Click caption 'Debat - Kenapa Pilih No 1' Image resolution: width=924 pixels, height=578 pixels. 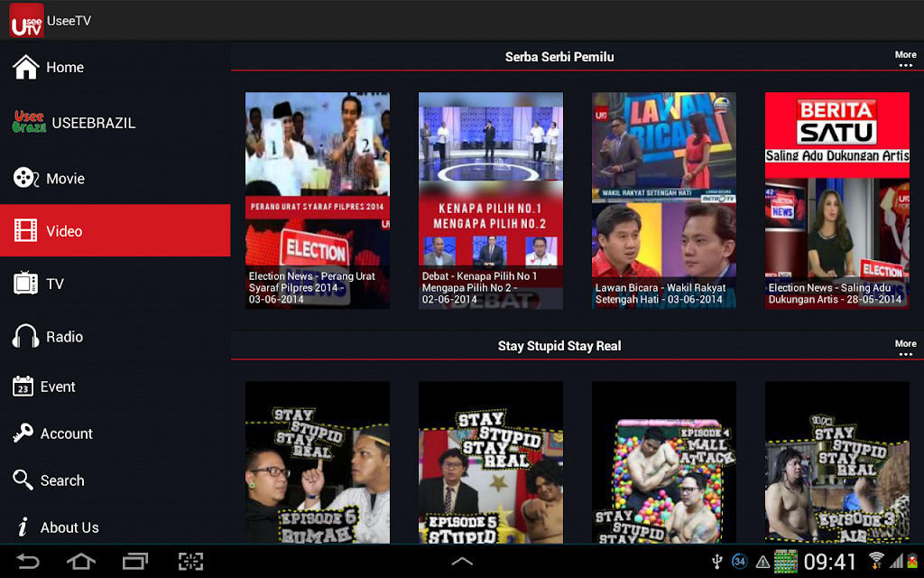[x=479, y=288]
